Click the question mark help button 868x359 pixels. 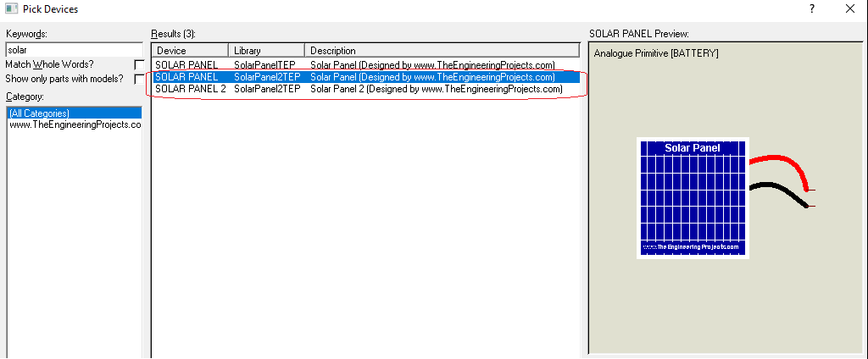811,9
